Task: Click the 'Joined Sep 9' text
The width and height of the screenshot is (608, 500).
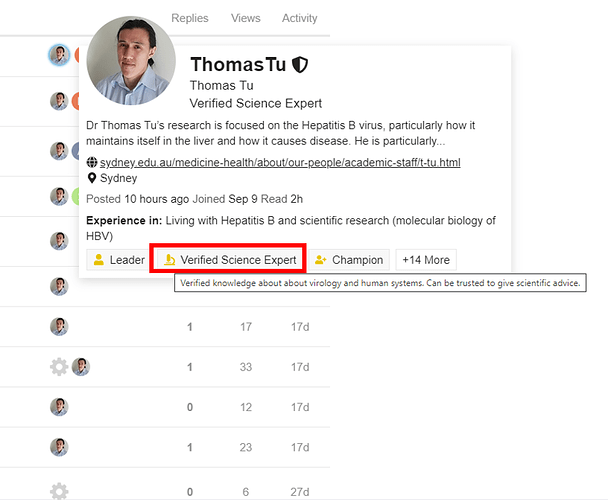Action: [x=225, y=199]
